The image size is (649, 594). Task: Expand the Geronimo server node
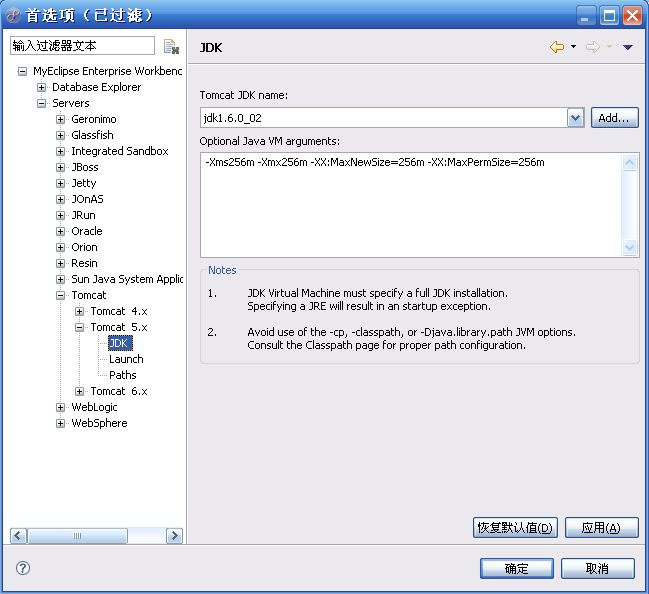click(60, 119)
